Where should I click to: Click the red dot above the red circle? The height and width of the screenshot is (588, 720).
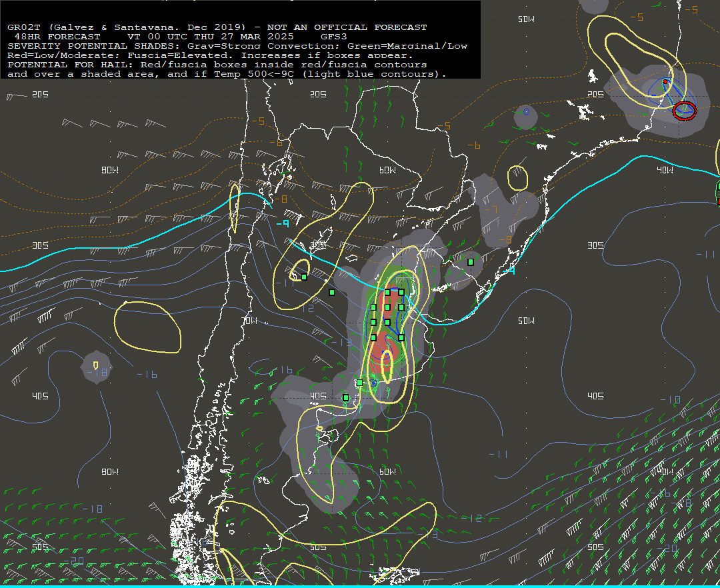coord(665,82)
